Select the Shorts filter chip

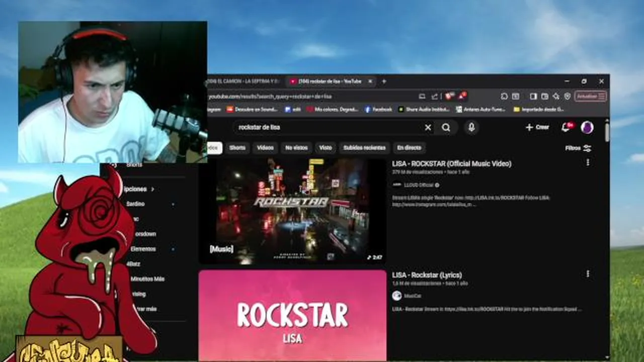pos(237,147)
